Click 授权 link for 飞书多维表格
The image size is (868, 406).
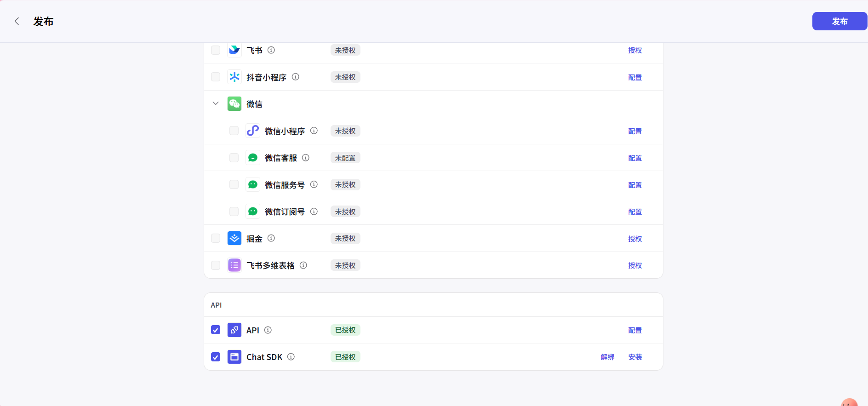[x=635, y=266]
